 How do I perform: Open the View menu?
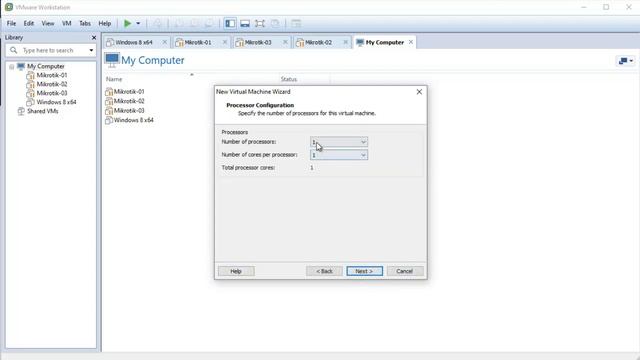tap(48, 24)
